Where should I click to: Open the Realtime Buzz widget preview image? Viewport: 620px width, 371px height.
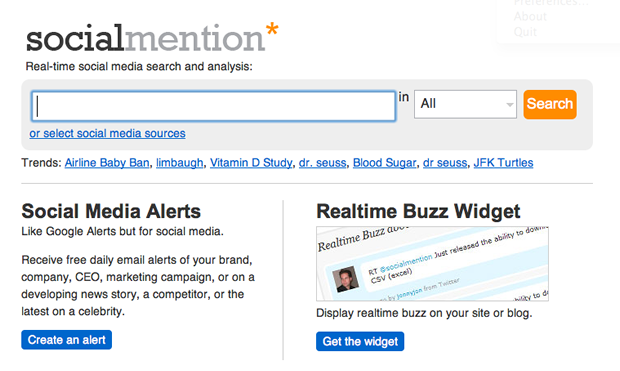(432, 263)
